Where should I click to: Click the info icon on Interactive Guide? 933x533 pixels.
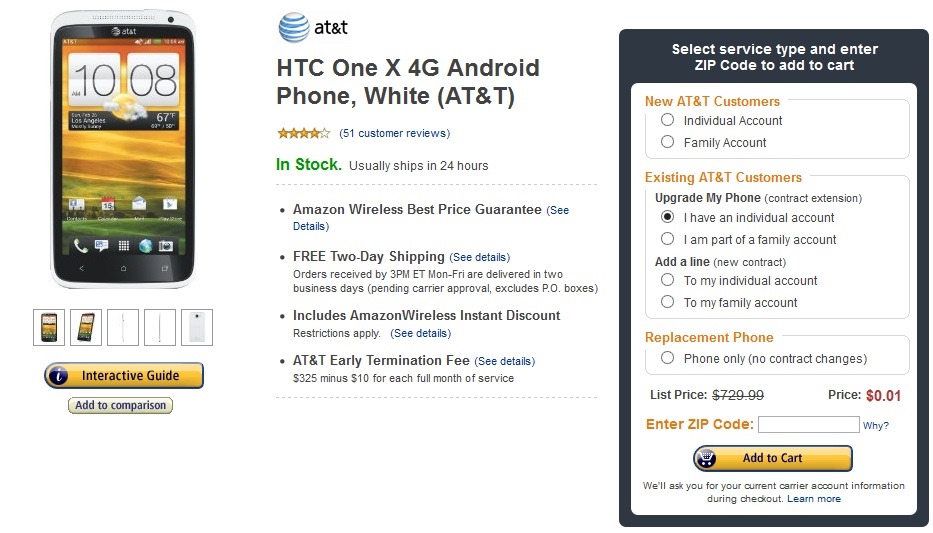tap(61, 376)
